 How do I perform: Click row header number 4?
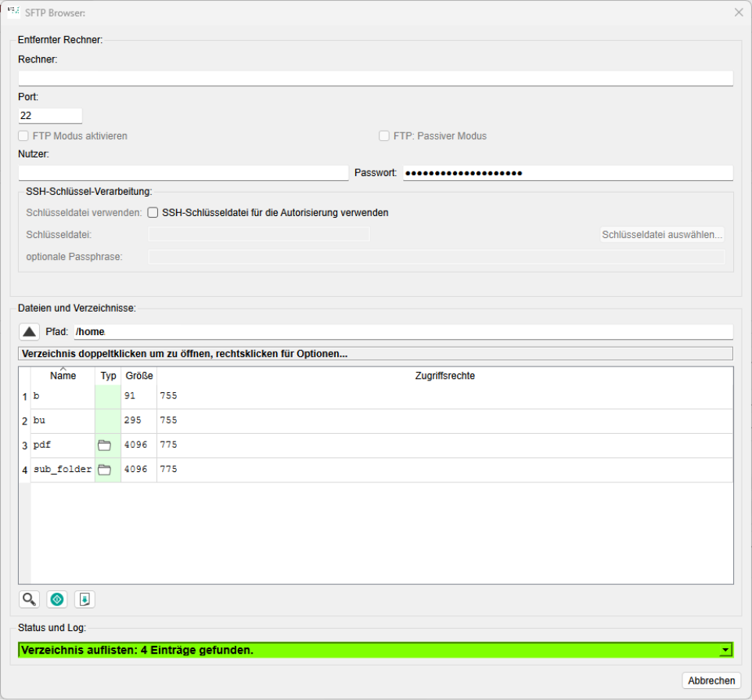24,470
